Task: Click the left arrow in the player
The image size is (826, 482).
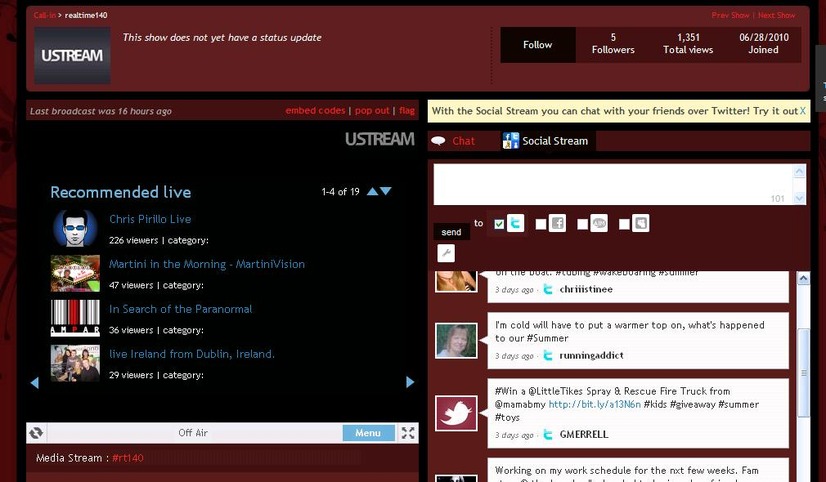Action: (x=35, y=382)
